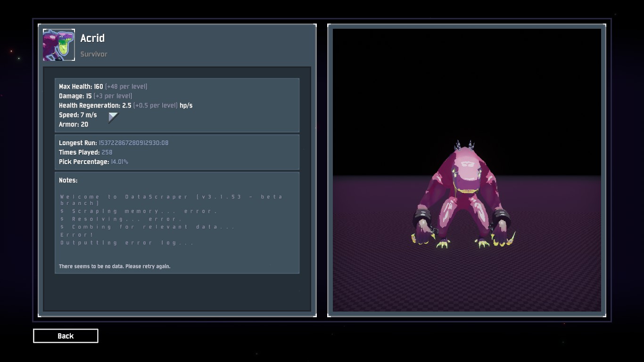Screen dimensions: 644x362
Task: Click the Notes: heading
Action: click(x=68, y=181)
